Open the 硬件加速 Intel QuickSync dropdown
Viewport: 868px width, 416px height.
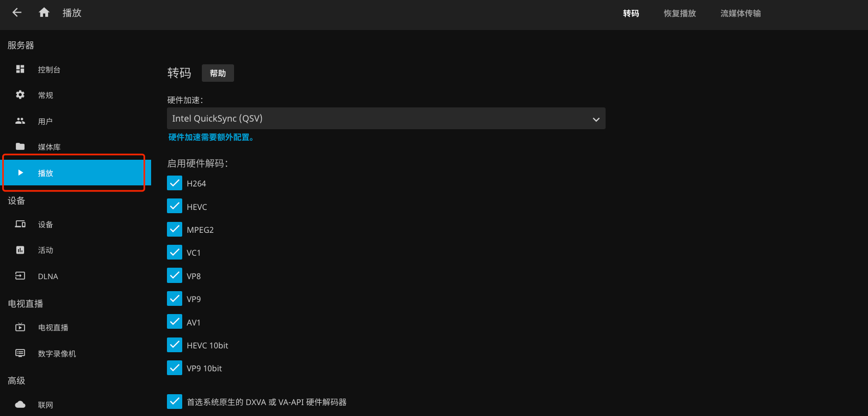click(x=382, y=119)
